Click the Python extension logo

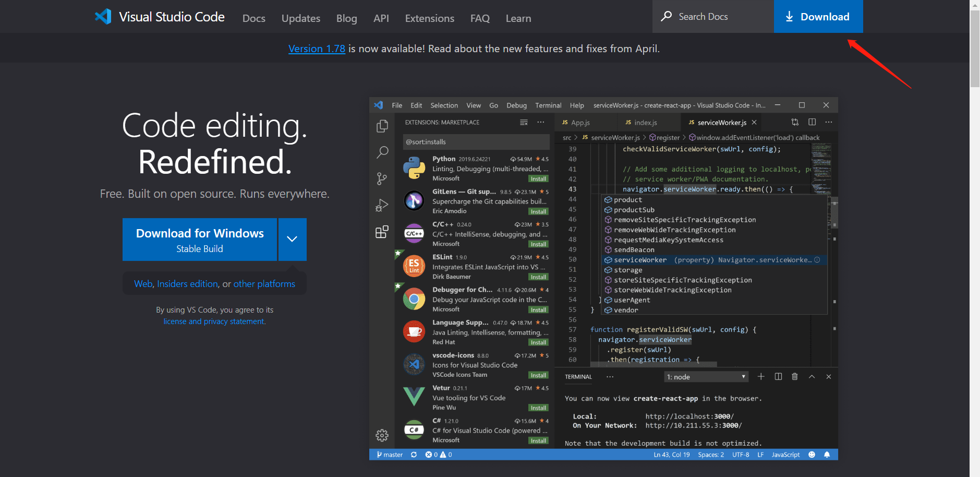pos(414,169)
